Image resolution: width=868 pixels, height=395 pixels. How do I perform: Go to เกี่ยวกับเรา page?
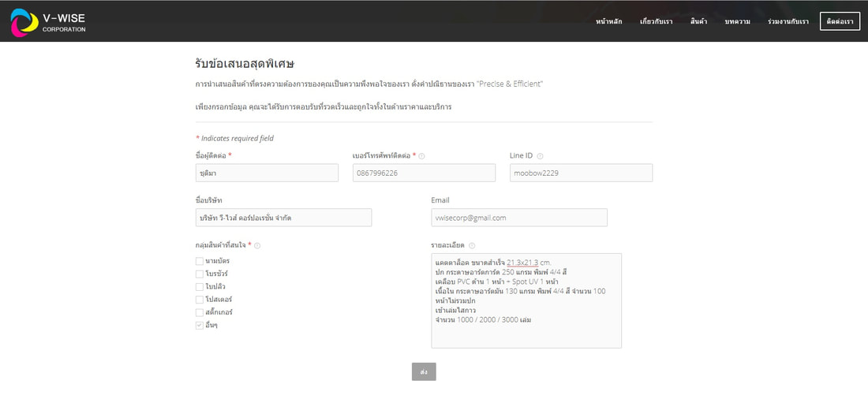pyautogui.click(x=656, y=21)
